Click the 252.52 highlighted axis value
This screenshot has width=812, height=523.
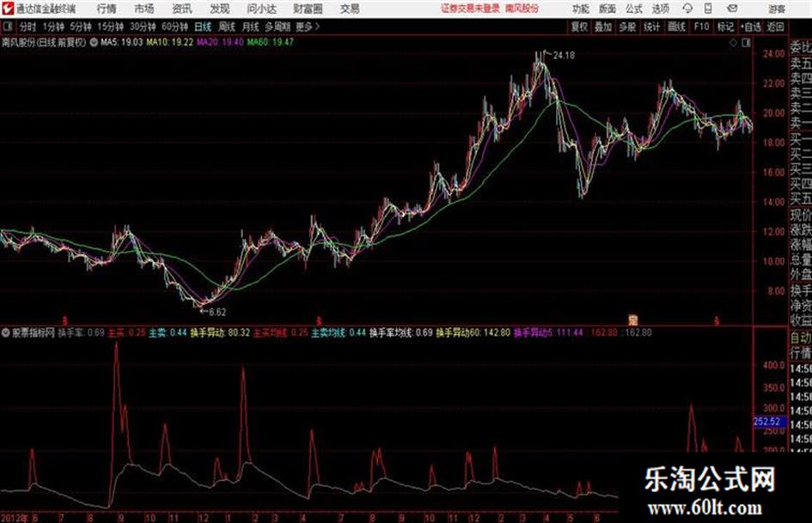(x=770, y=422)
